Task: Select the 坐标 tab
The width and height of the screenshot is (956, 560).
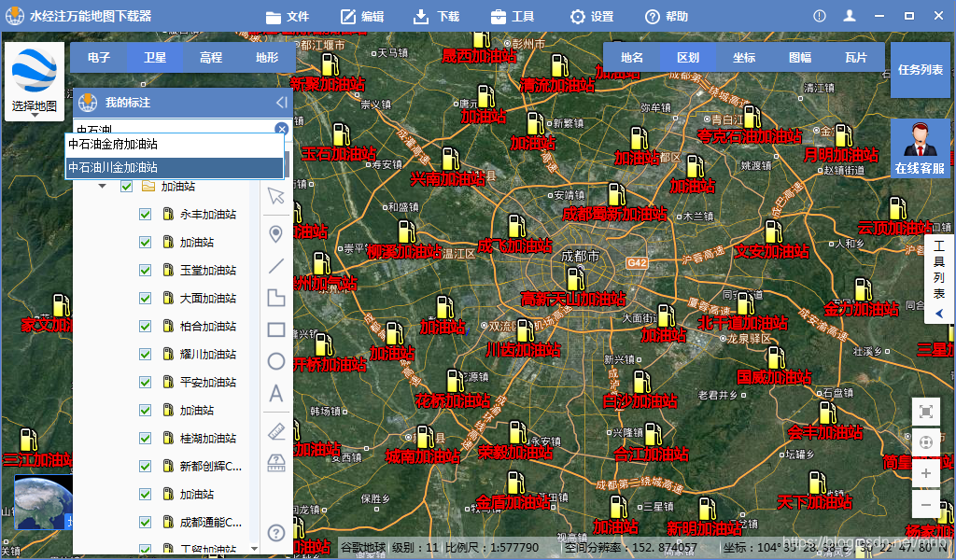Action: (744, 57)
